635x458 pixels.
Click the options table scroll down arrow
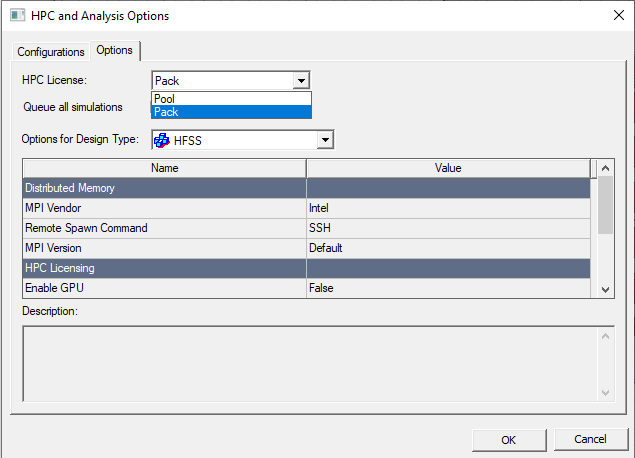(x=605, y=288)
